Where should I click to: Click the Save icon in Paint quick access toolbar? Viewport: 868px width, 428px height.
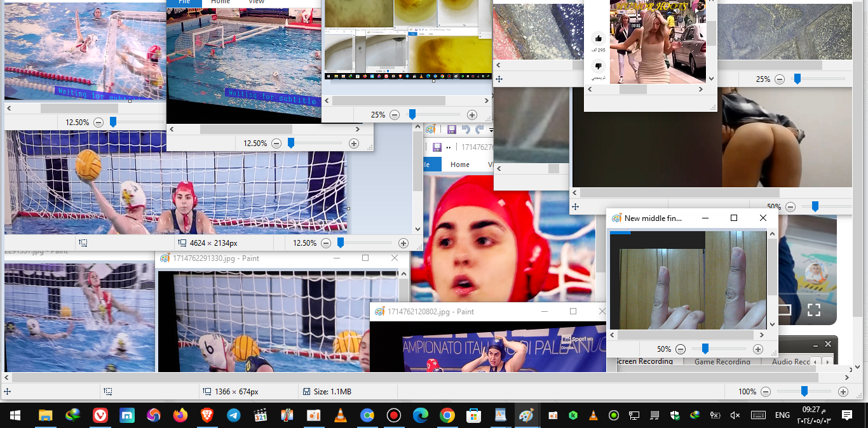(x=451, y=130)
